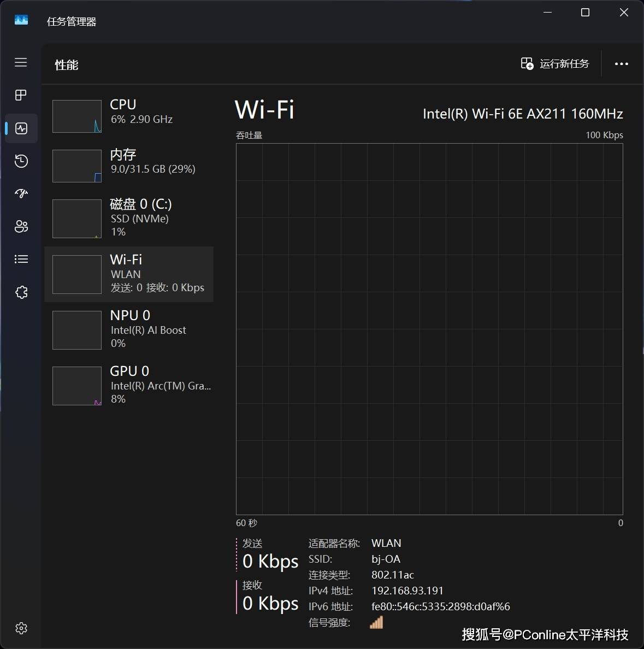Click the Wi-Fi signal strength bars
Image resolution: width=644 pixels, height=649 pixels.
click(376, 622)
